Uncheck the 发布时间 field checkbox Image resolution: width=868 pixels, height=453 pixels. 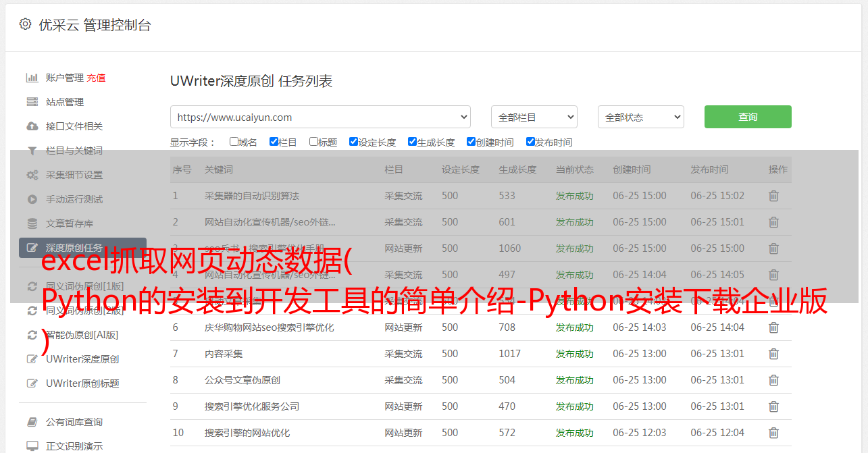click(530, 142)
